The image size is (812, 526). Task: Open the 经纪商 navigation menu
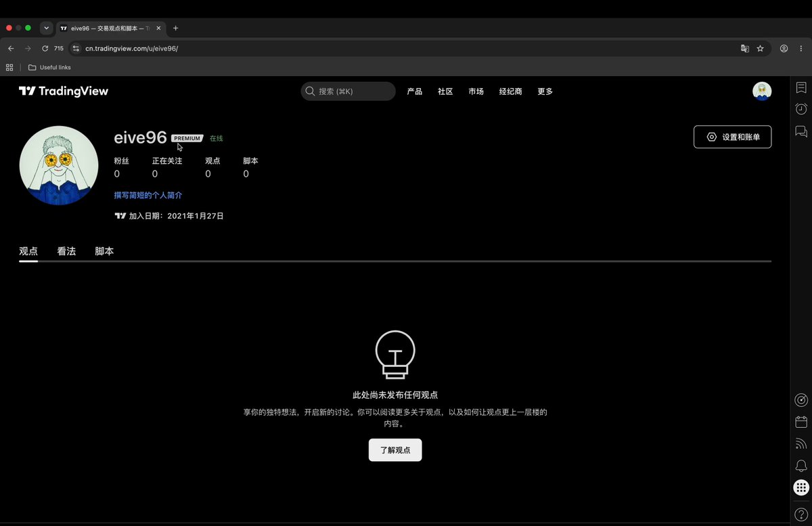(510, 91)
